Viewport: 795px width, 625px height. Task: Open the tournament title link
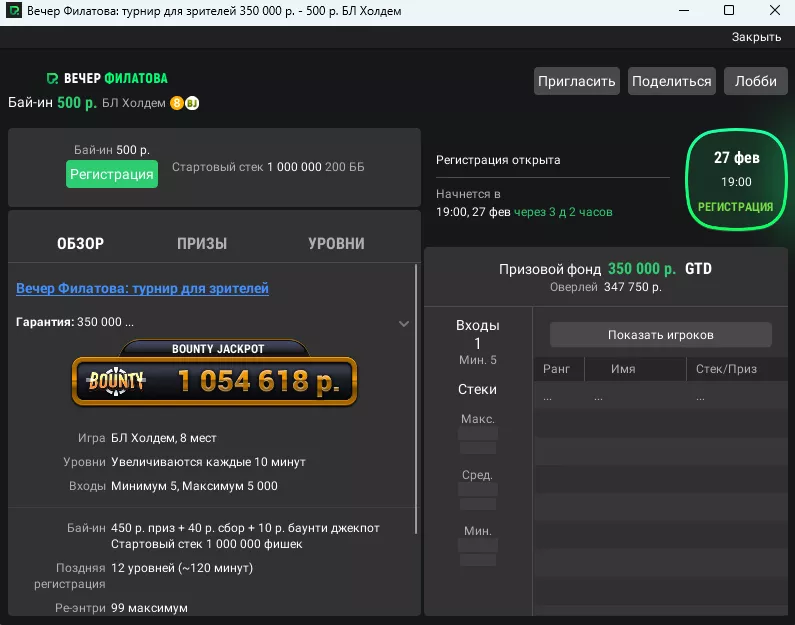[142, 288]
